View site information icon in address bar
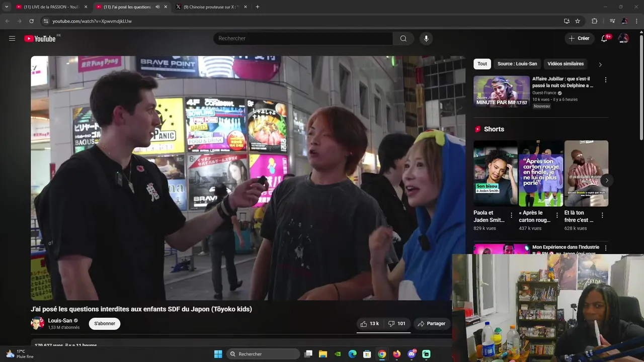 (x=46, y=21)
